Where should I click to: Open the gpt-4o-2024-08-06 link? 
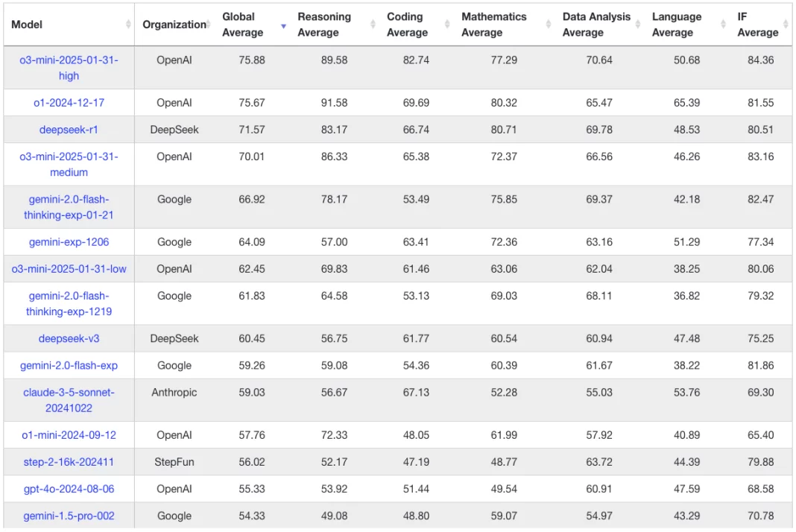pos(69,489)
